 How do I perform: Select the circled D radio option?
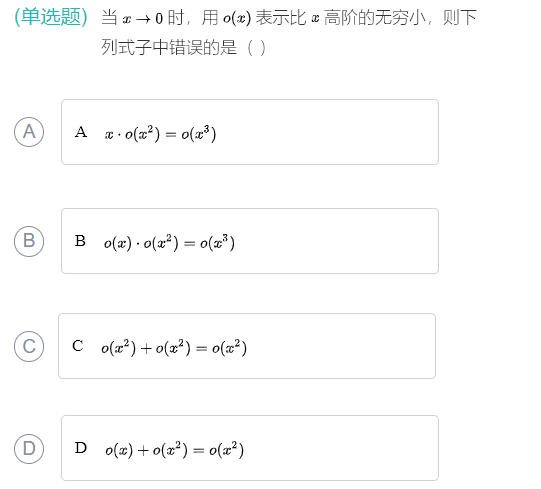(x=29, y=449)
